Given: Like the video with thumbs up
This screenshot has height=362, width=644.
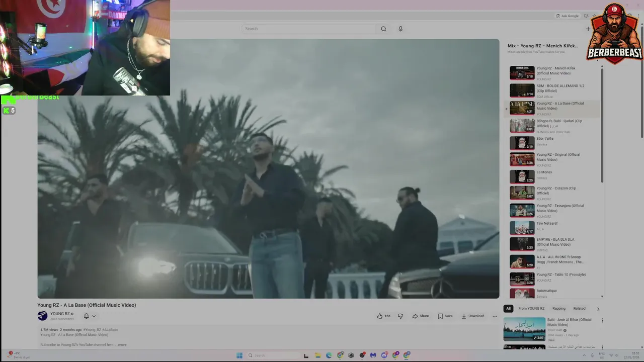Looking at the screenshot, I should tap(384, 316).
